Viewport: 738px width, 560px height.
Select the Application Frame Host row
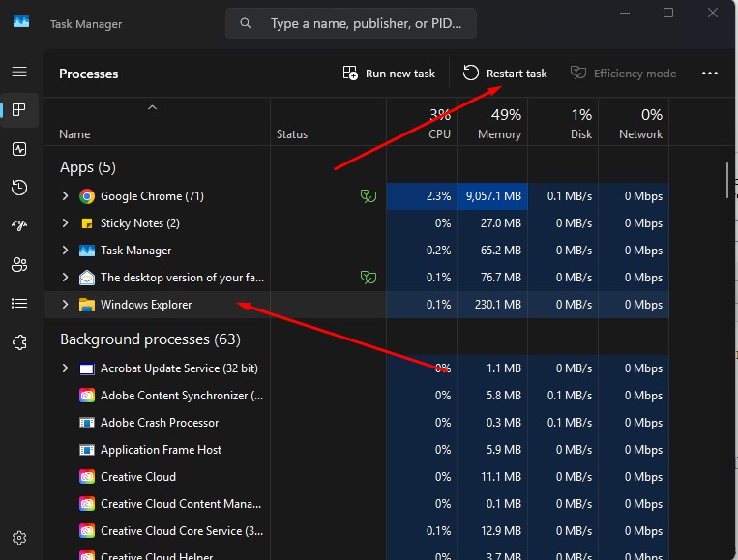click(x=357, y=450)
